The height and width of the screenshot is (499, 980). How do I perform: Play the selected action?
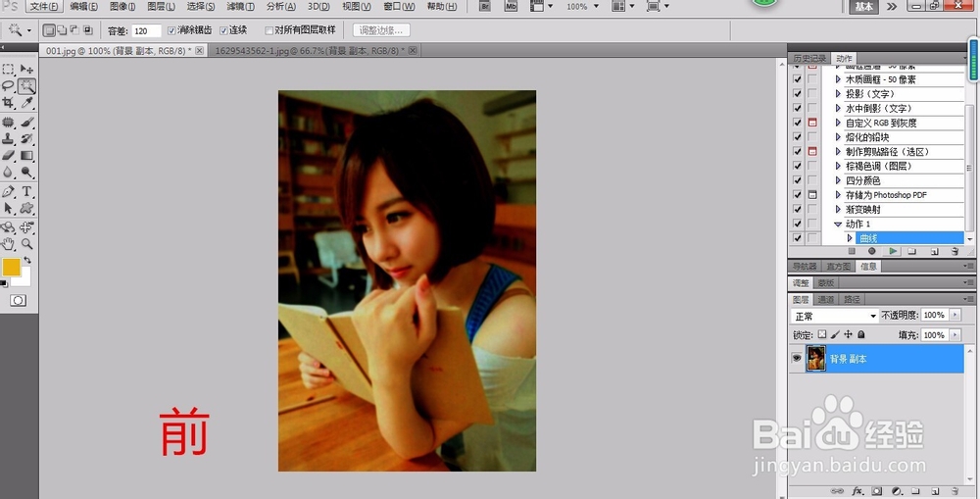893,251
